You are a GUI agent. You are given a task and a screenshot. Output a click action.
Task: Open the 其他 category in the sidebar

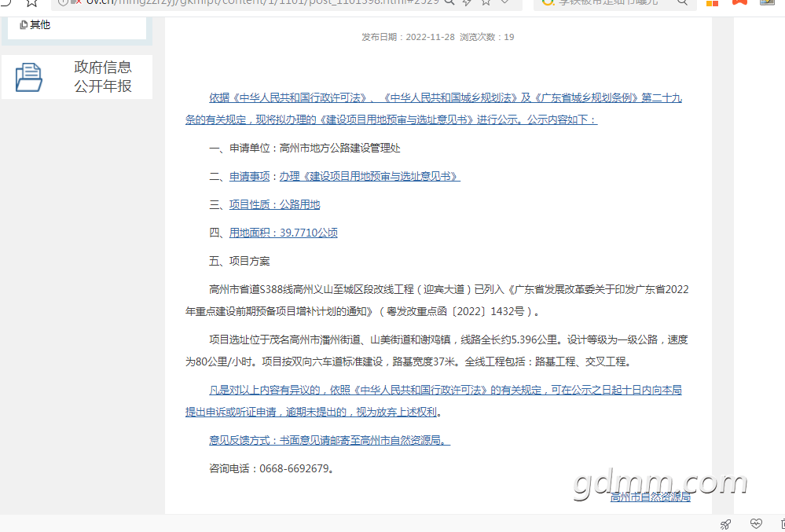(39, 24)
